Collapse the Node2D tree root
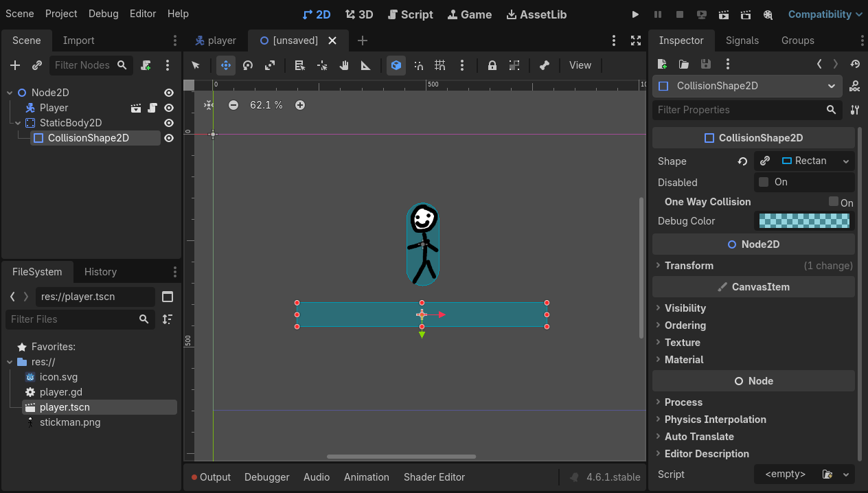 pyautogui.click(x=10, y=93)
